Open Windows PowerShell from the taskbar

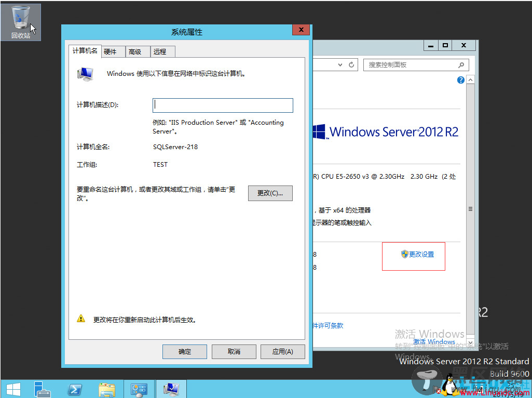pos(75,390)
